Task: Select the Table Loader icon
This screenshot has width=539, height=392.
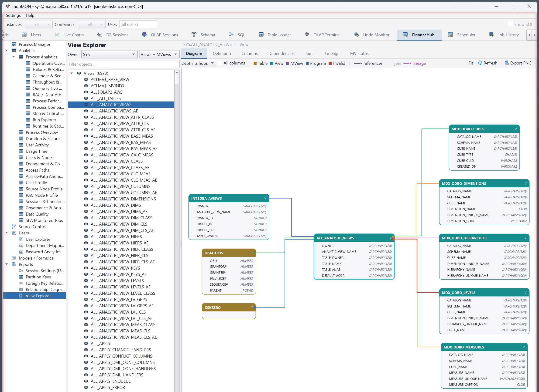Action: (x=261, y=35)
